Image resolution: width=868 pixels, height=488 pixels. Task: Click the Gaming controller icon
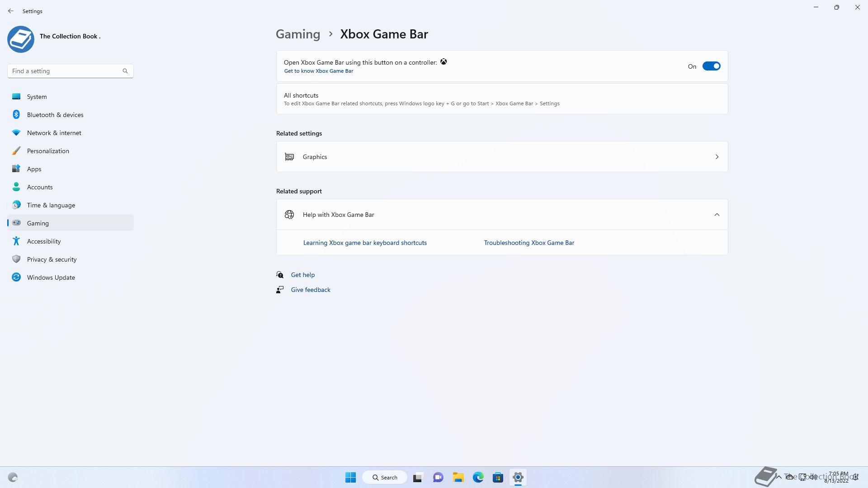point(16,223)
